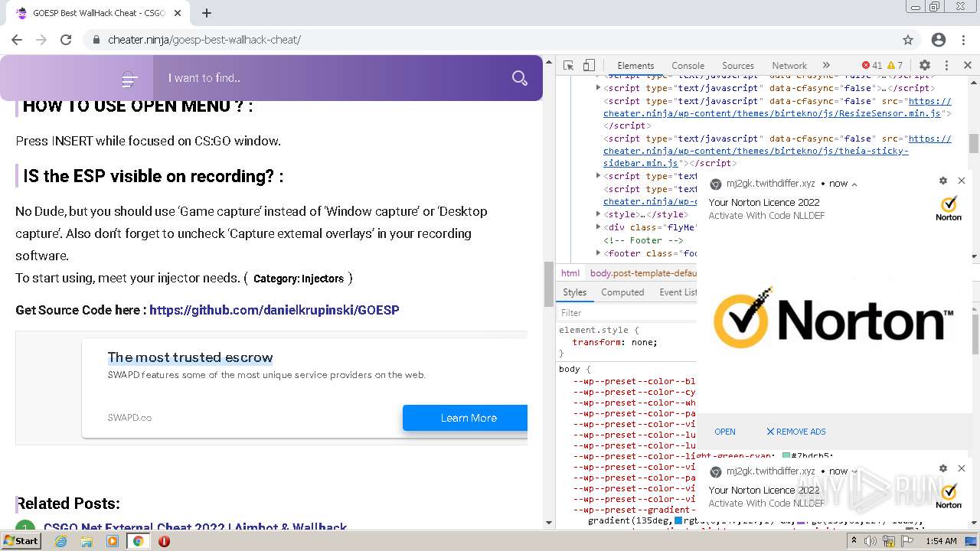Reload the current page
Image resolution: width=980 pixels, height=551 pixels.
(66, 40)
